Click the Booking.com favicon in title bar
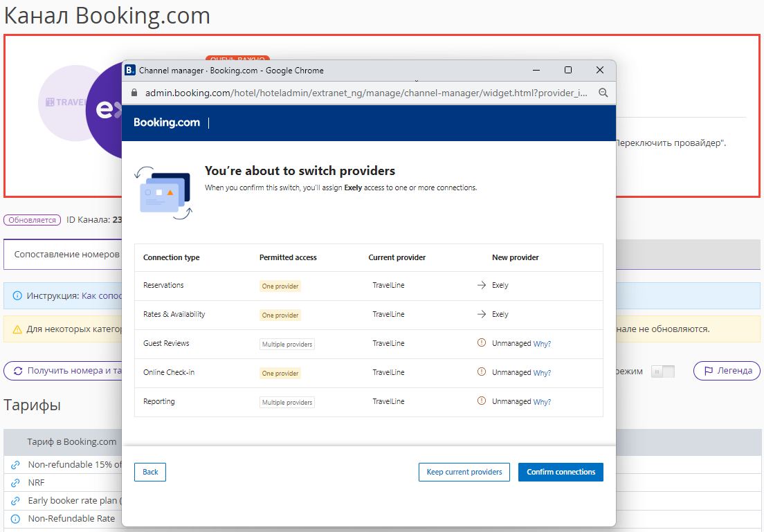The height and width of the screenshot is (532, 764). 130,70
